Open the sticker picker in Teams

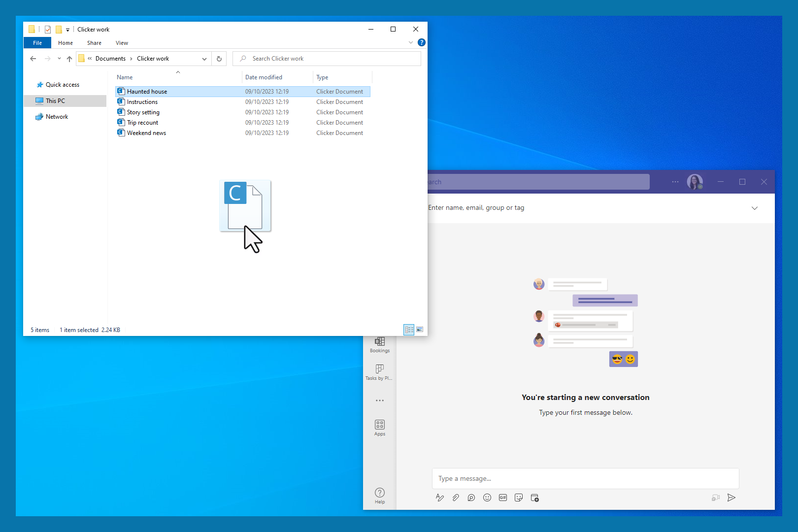pyautogui.click(x=519, y=498)
